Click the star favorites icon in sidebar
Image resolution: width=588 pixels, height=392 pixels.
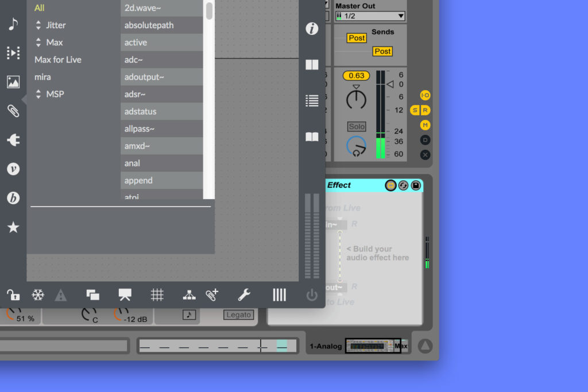13,228
